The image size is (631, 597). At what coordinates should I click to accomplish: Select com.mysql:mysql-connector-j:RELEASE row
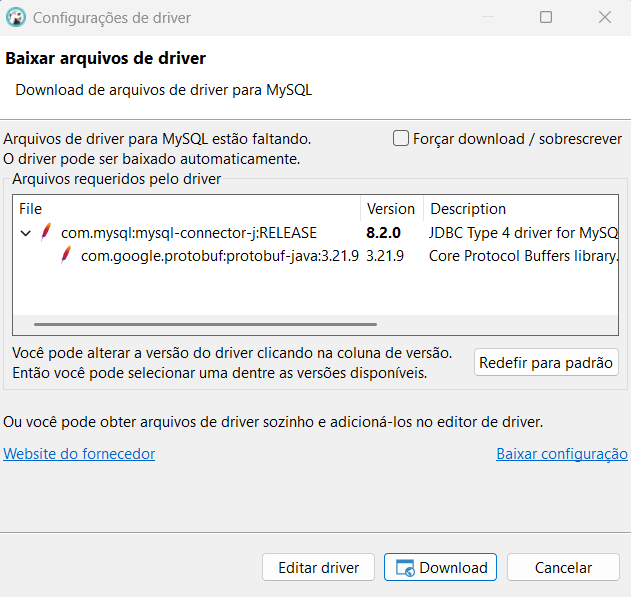(x=316, y=233)
